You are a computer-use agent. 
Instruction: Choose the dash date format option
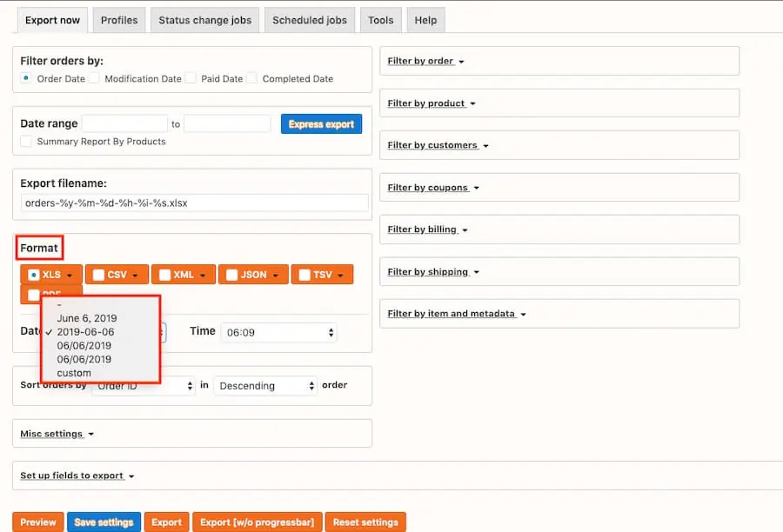[59, 305]
